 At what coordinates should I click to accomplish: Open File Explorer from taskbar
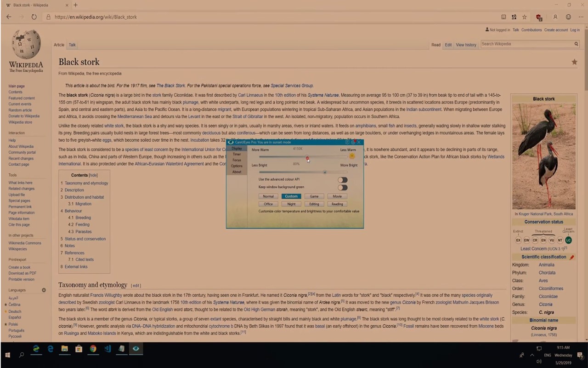pyautogui.click(x=65, y=349)
